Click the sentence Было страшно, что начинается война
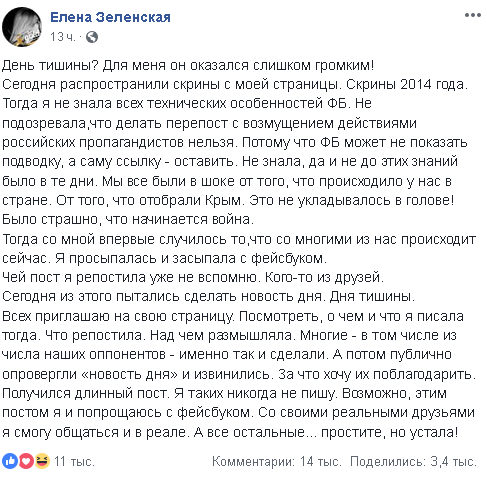This screenshot has height=478, width=487. pyautogui.click(x=128, y=219)
